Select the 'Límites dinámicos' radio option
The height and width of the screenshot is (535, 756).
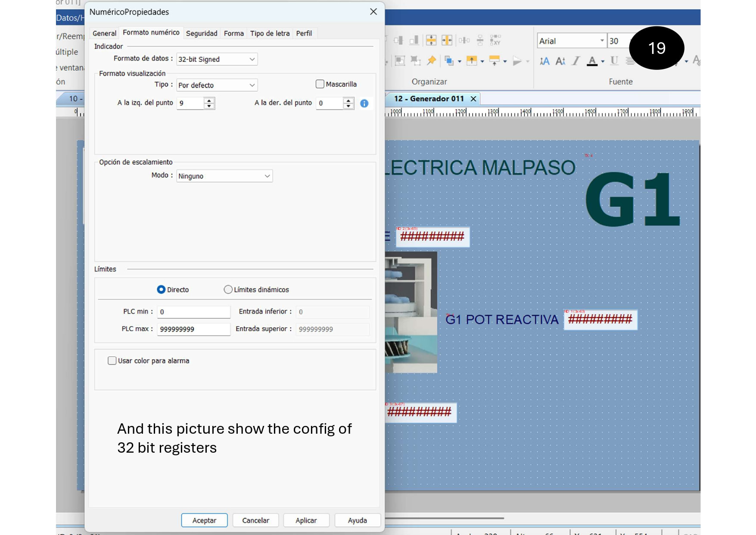(228, 290)
